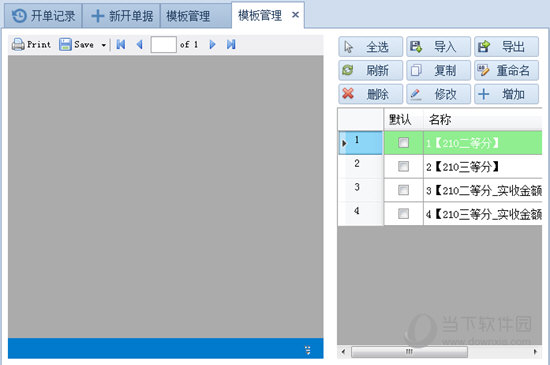Click row header number 2
The width and height of the screenshot is (550, 365).
(361, 167)
